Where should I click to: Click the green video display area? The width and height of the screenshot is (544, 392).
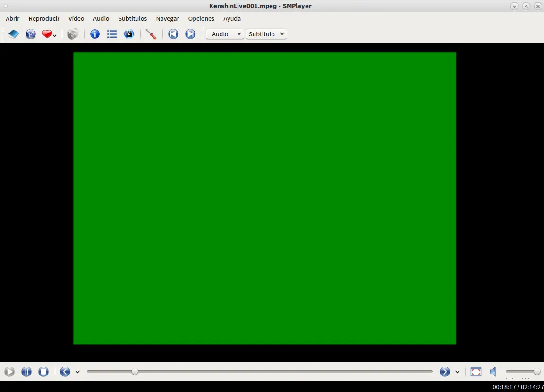[265, 198]
